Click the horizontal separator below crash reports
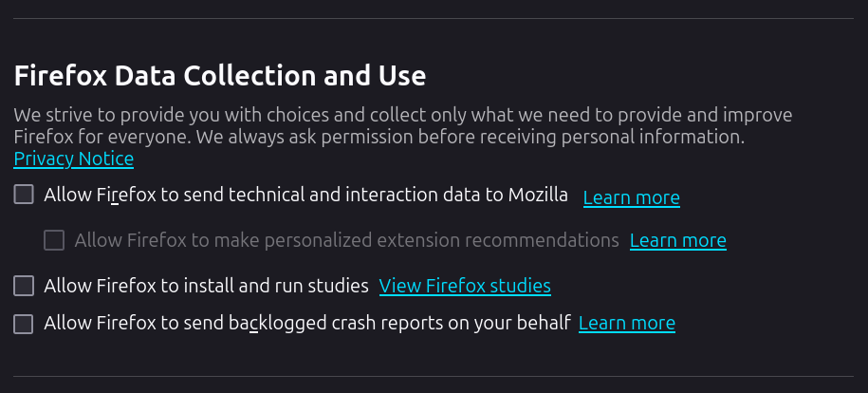Viewport: 868px width, 393px height. [434, 377]
